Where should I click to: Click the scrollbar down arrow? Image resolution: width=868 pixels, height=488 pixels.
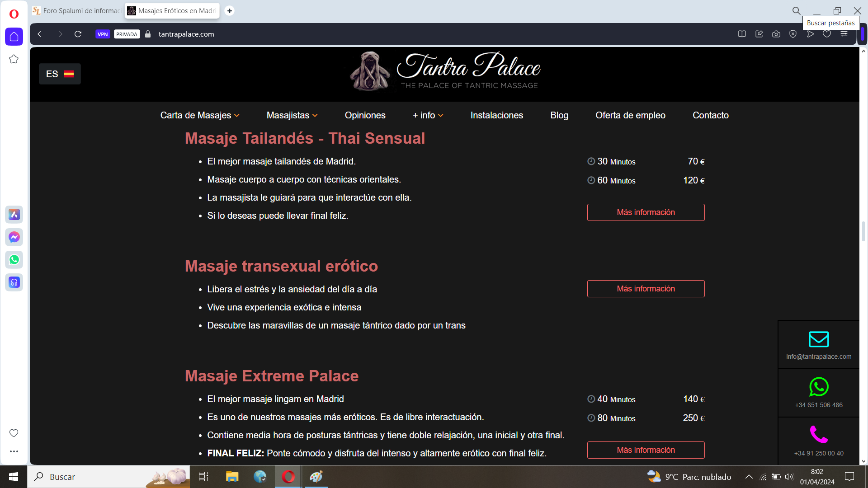coord(863,461)
